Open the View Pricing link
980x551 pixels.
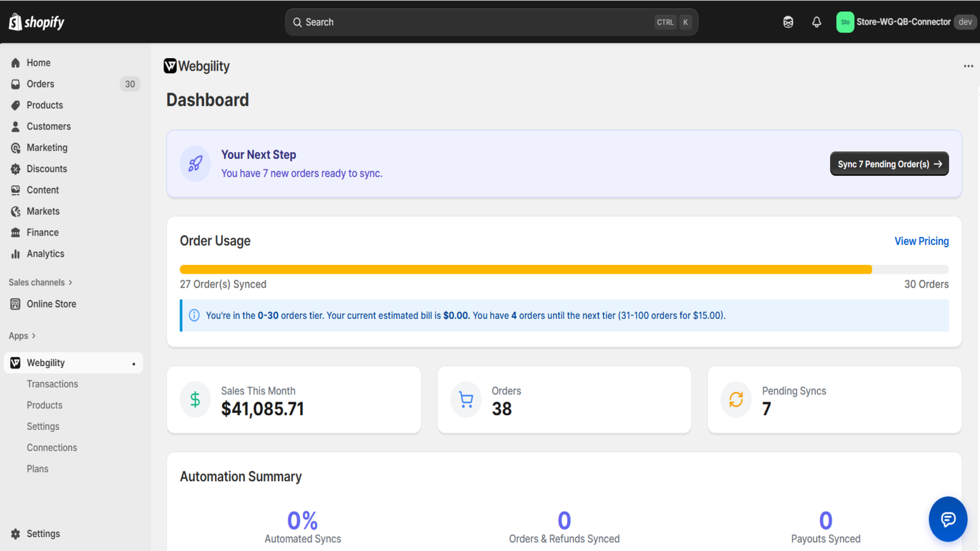921,241
